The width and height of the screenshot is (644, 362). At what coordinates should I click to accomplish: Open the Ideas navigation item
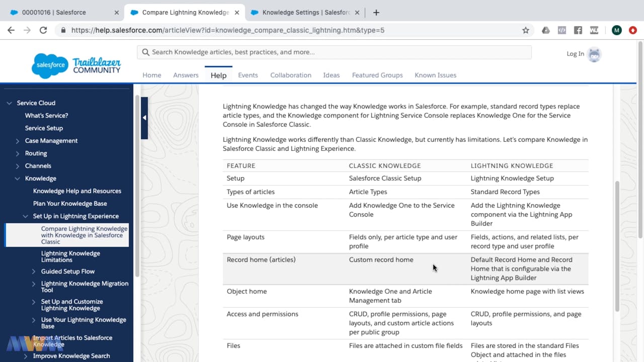[x=331, y=75]
